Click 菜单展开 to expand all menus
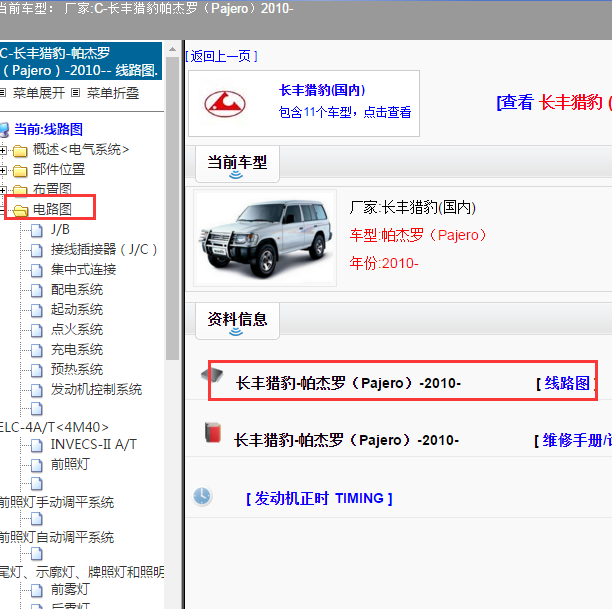The image size is (612, 609). pyautogui.click(x=39, y=93)
